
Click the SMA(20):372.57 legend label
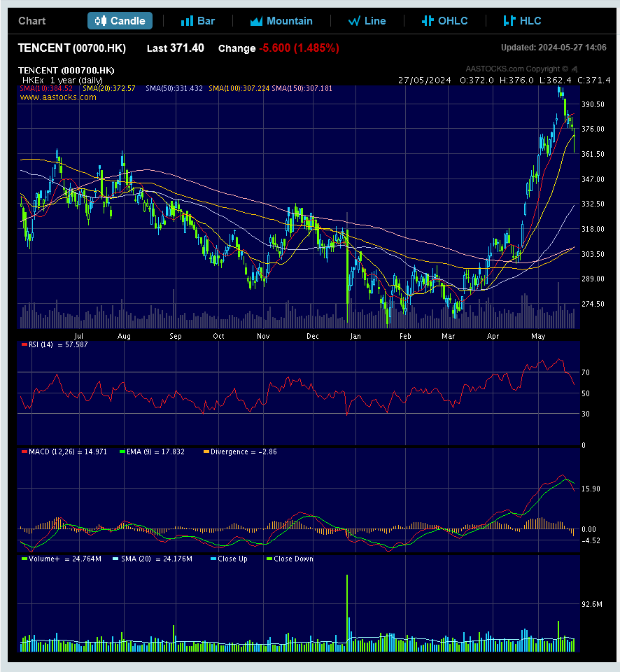coord(109,88)
